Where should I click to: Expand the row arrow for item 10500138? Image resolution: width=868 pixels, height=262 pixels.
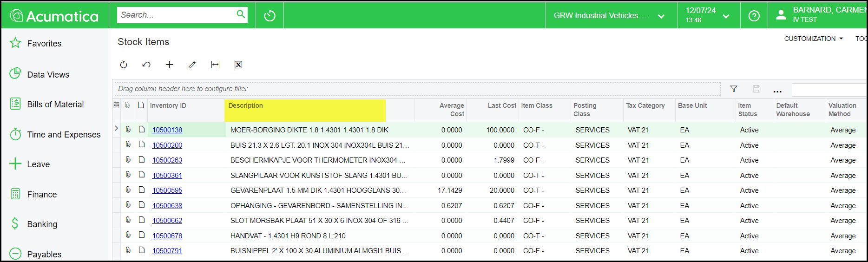(116, 128)
